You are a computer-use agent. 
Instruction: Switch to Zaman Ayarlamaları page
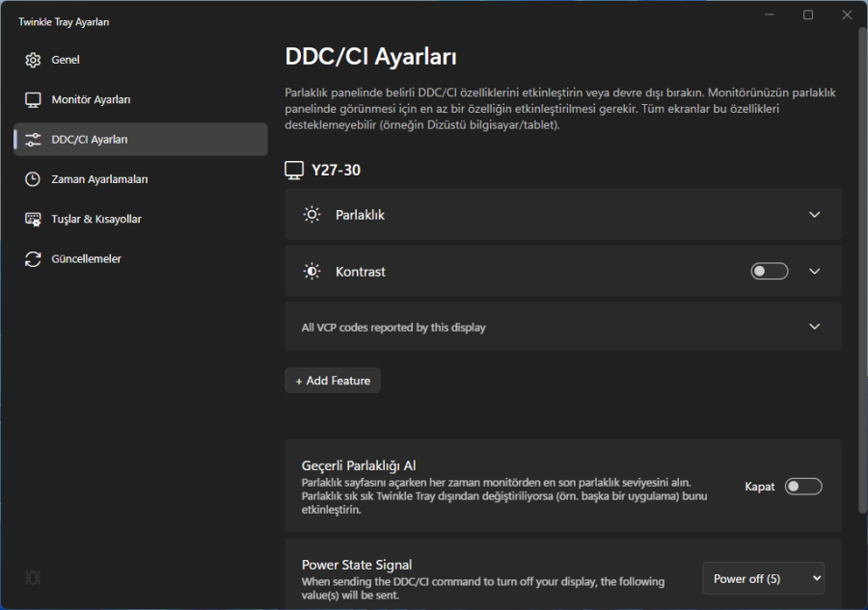tap(99, 179)
